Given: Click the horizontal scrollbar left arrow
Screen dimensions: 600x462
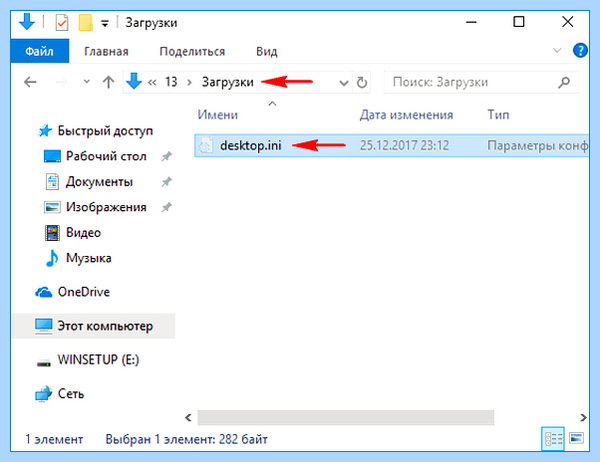Looking at the screenshot, I should pyautogui.click(x=188, y=418).
